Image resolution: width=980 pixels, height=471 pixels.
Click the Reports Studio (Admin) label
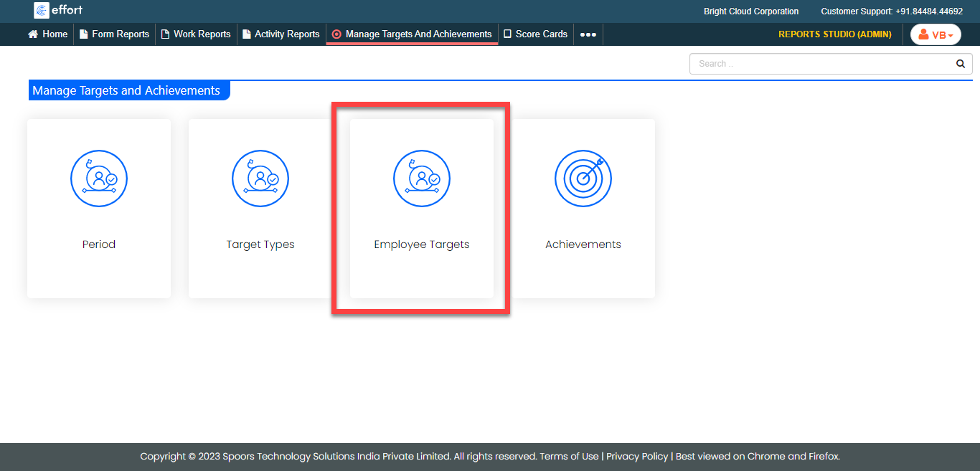tap(835, 34)
